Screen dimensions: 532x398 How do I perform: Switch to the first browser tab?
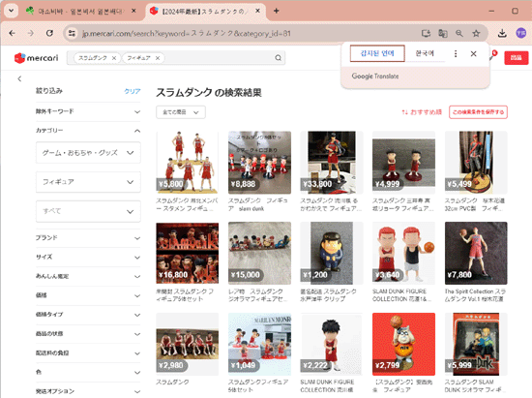coord(80,12)
